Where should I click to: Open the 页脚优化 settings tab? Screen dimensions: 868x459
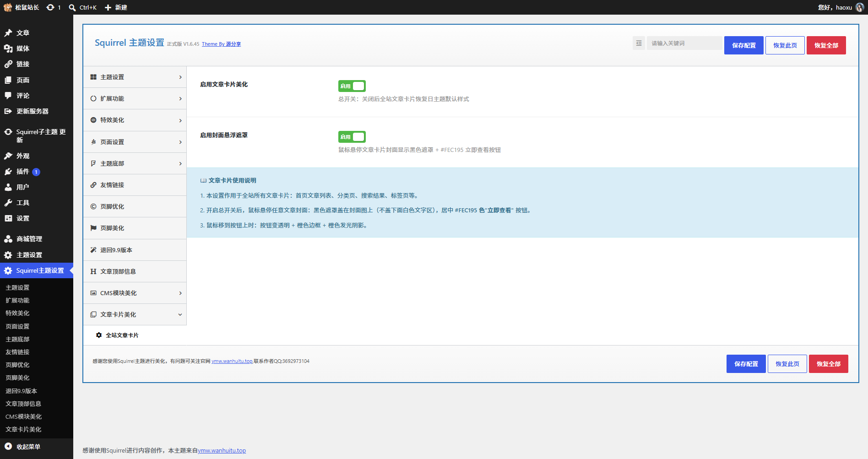tap(135, 207)
